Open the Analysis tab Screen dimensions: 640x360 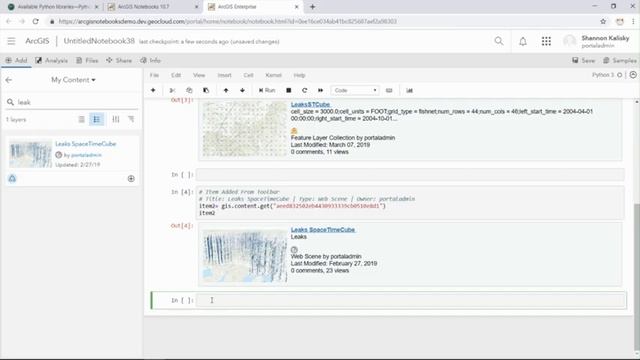click(51, 60)
